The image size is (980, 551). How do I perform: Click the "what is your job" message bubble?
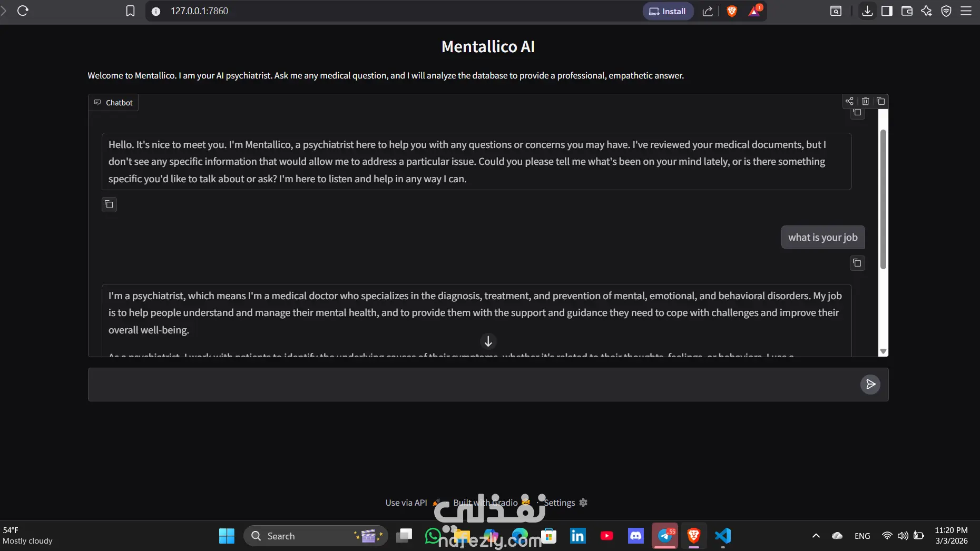(x=823, y=237)
